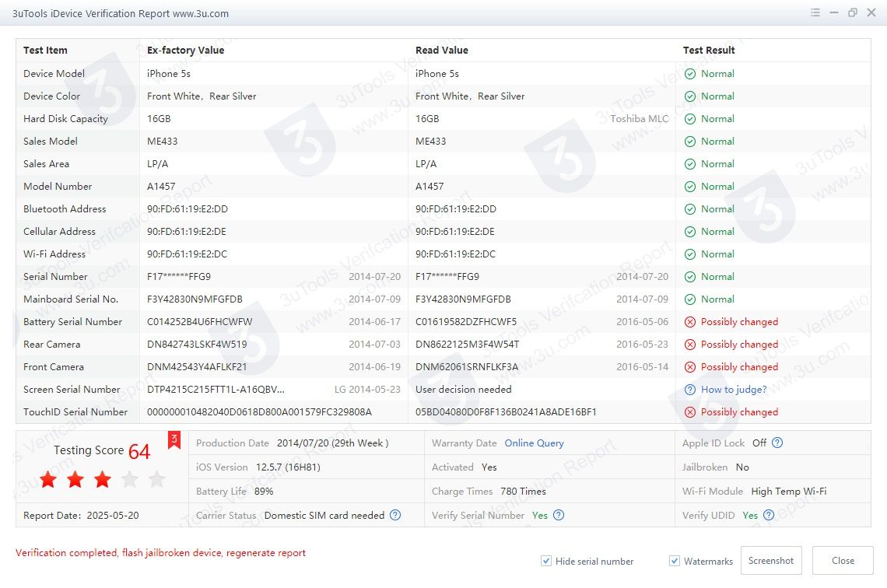Select the check icon in Cellular Address row
Viewport: 887px width, 588px height.
pyautogui.click(x=690, y=232)
